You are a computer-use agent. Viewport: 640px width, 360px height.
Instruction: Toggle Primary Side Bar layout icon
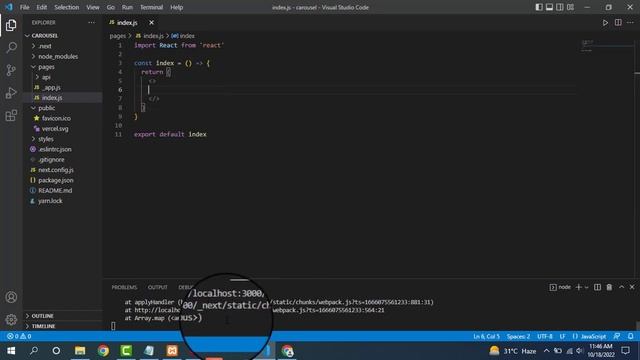539,7
